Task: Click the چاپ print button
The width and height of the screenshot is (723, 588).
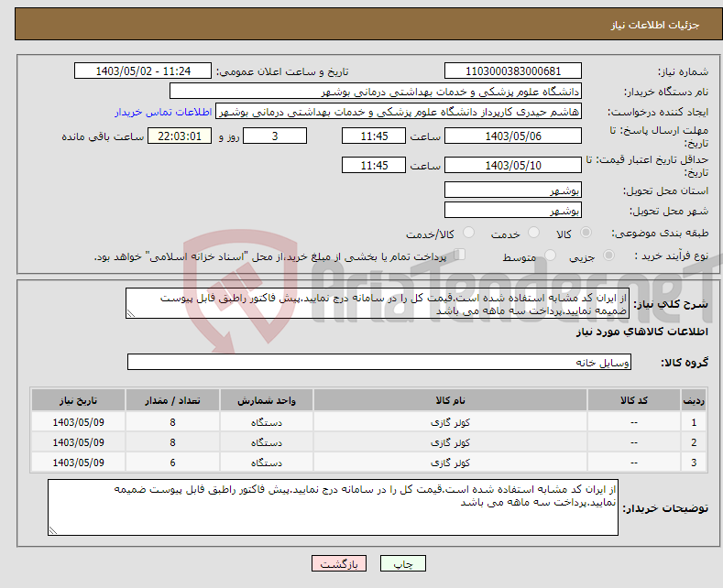Action: [x=403, y=563]
